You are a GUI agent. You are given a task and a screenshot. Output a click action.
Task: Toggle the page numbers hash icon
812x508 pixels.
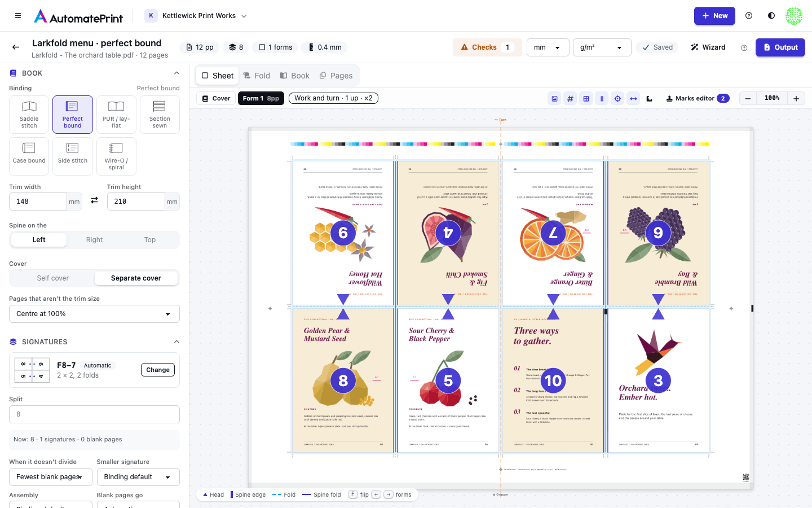pos(571,98)
